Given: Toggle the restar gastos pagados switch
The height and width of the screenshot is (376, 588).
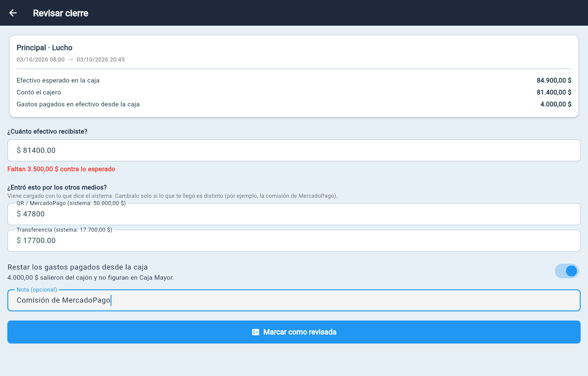Looking at the screenshot, I should (567, 271).
